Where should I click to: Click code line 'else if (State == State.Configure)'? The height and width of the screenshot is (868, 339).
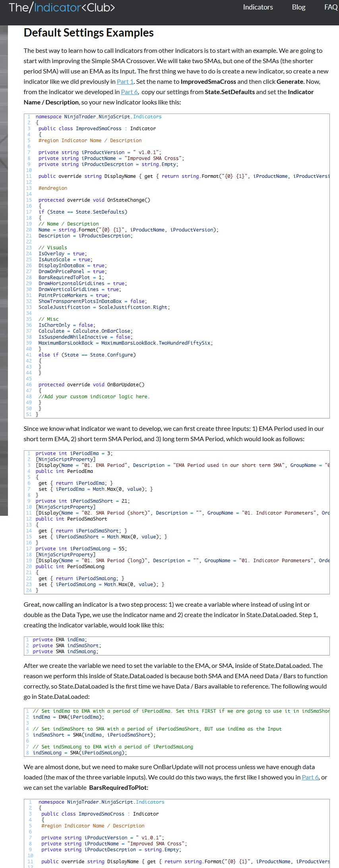pos(87,355)
